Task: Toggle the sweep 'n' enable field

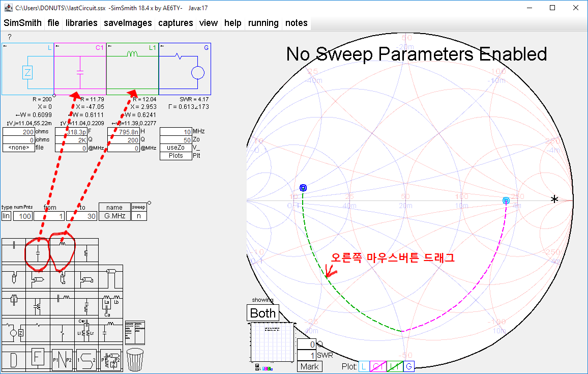Action: (x=139, y=216)
